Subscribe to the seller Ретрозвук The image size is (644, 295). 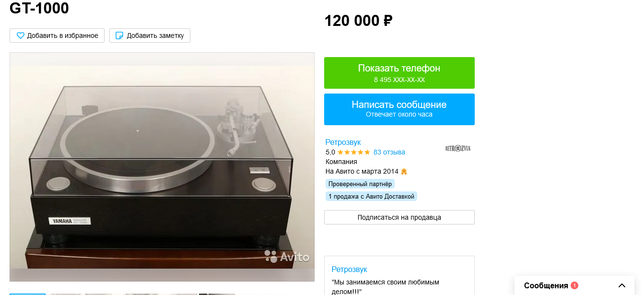tap(399, 217)
